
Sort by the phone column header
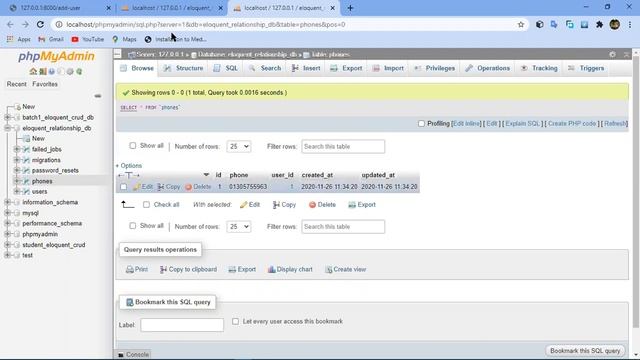click(x=239, y=175)
